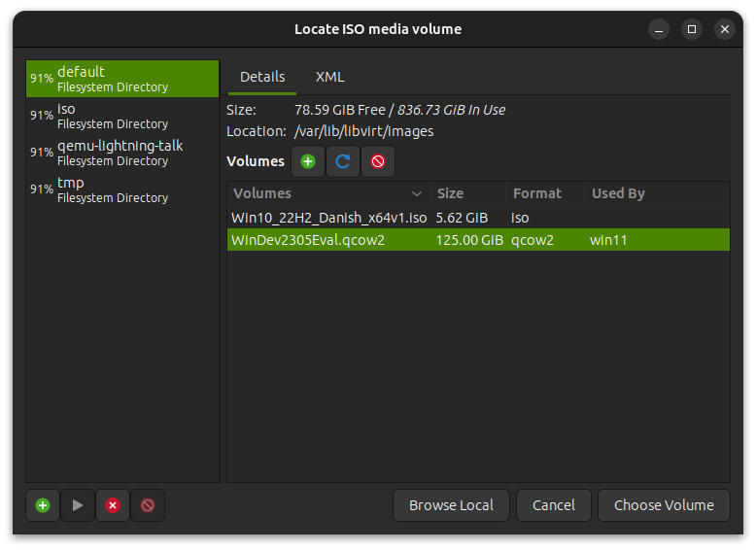Select the qemu-lightning-talk storage pool

click(x=122, y=153)
